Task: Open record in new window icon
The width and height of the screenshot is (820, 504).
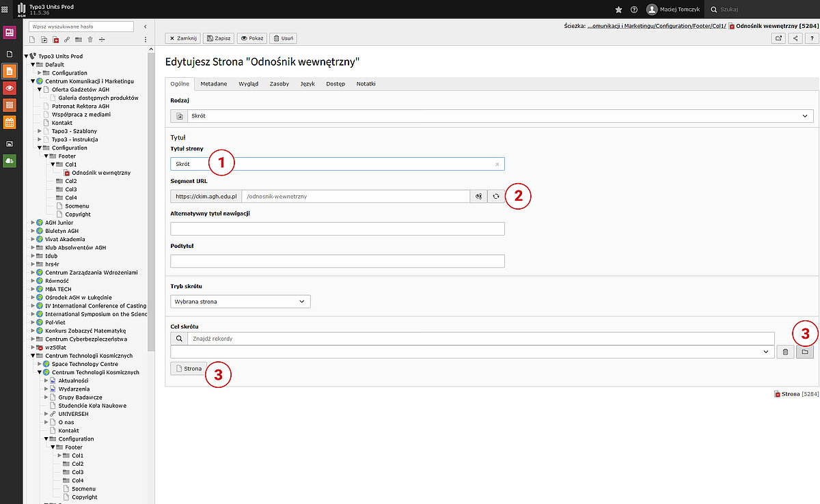Action: [778, 38]
